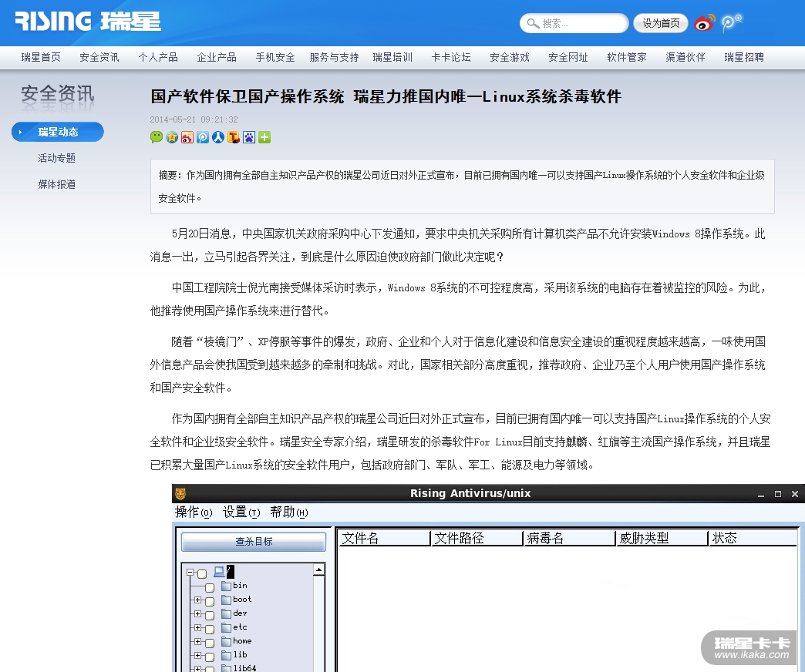Open 设置(T) menu in Rising Antivirus
The width and height of the screenshot is (805, 672).
(241, 512)
